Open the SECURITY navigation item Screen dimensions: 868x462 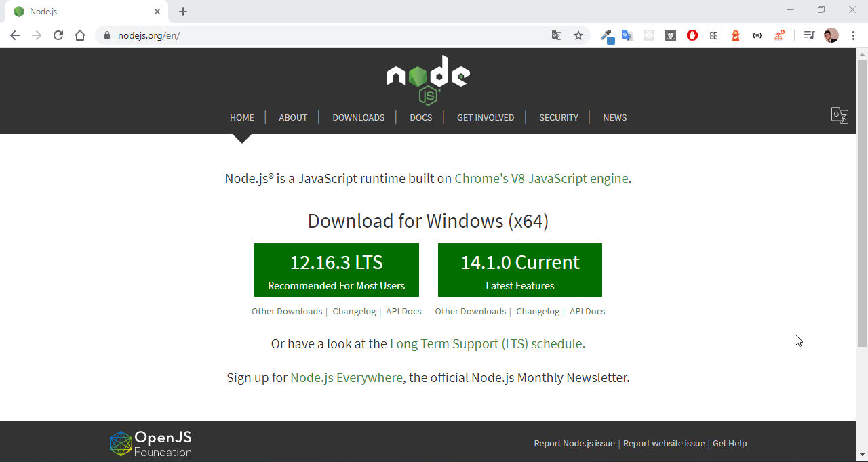pos(559,118)
